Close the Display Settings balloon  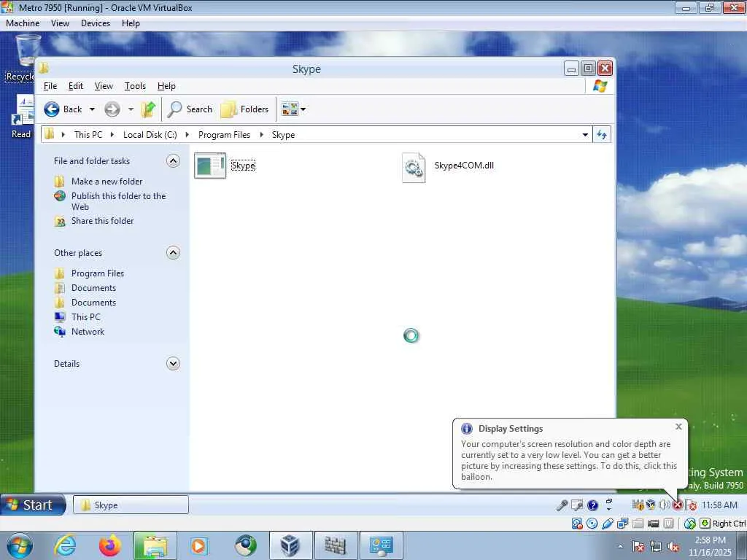[678, 427]
